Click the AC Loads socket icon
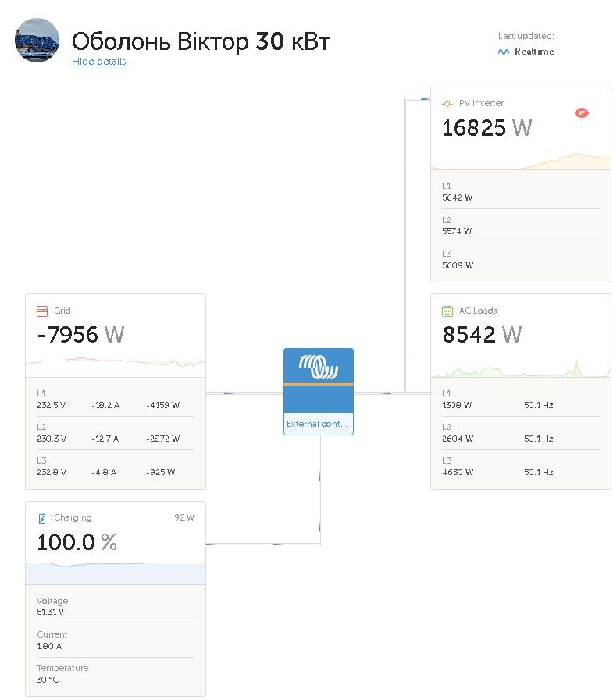 click(447, 311)
